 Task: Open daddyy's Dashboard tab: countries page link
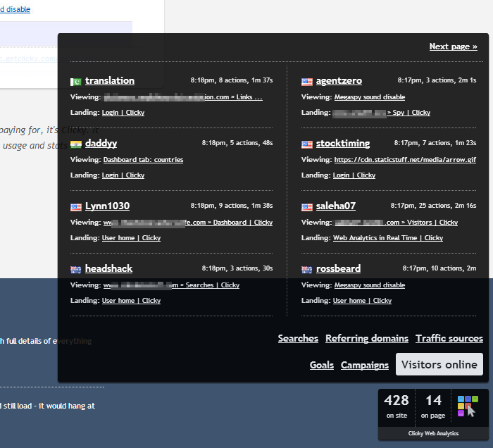tap(143, 160)
